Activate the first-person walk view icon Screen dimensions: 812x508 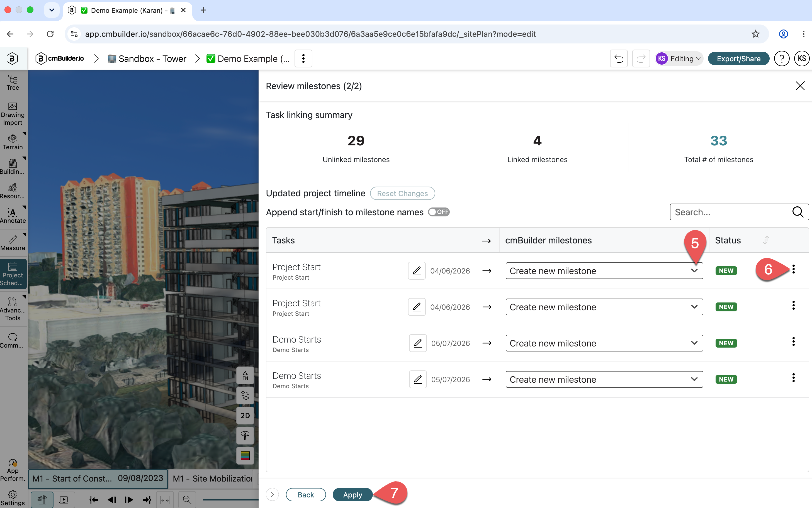(x=245, y=436)
